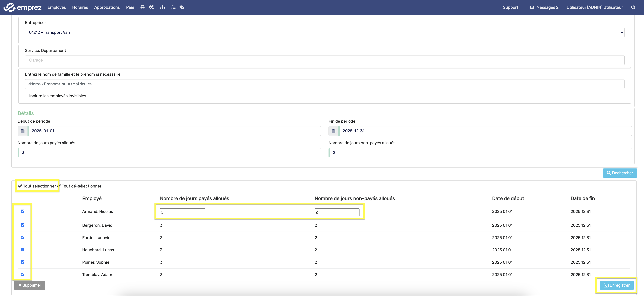Click the emprez logo

[23, 7]
